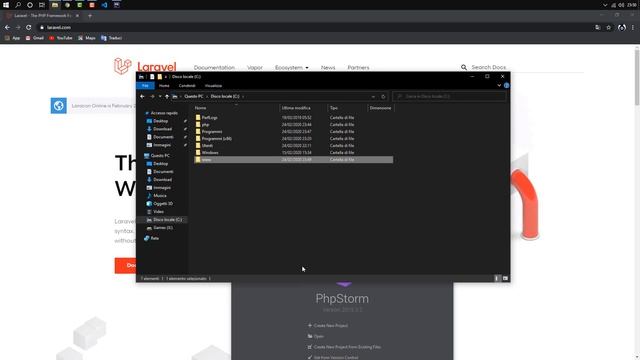The width and height of the screenshot is (640, 360).
Task: Reload the Laravel page in Chrome
Action: point(29,27)
